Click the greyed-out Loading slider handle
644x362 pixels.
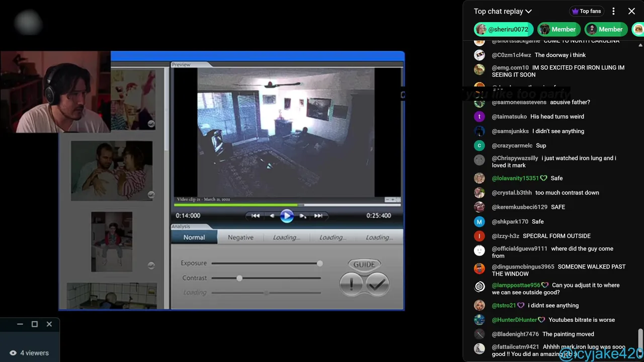point(266,293)
